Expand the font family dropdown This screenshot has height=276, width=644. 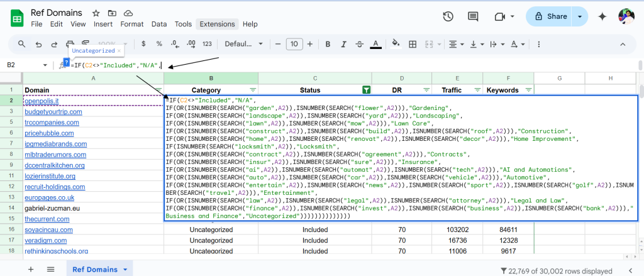tap(243, 44)
